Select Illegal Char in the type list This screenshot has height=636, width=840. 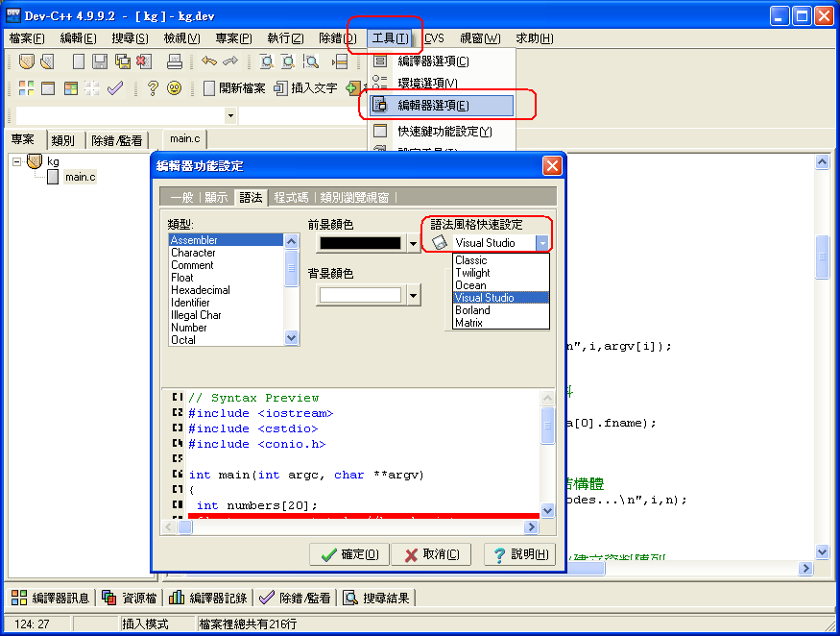226,315
